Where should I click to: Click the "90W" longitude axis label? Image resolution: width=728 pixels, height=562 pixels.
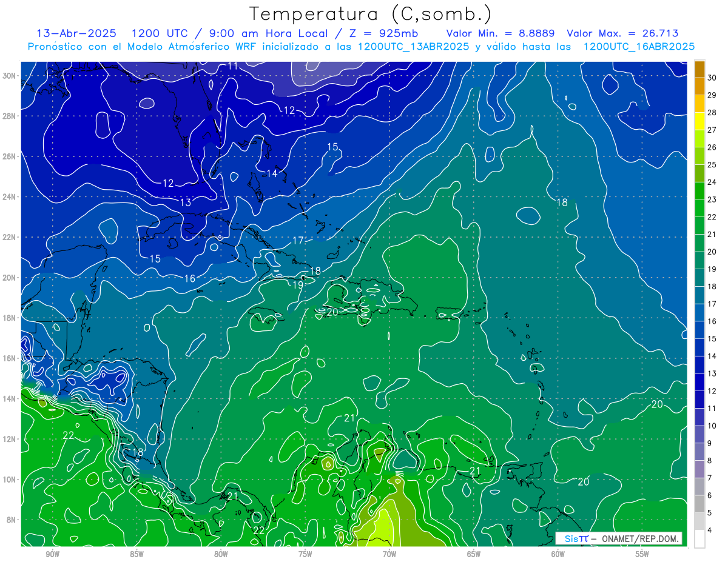(x=52, y=554)
